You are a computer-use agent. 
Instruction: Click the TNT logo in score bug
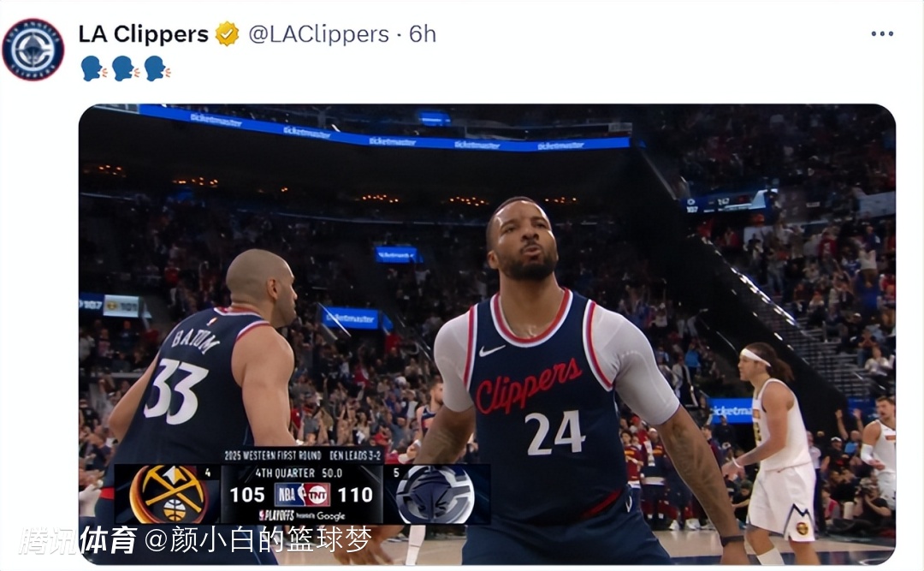coord(317,494)
